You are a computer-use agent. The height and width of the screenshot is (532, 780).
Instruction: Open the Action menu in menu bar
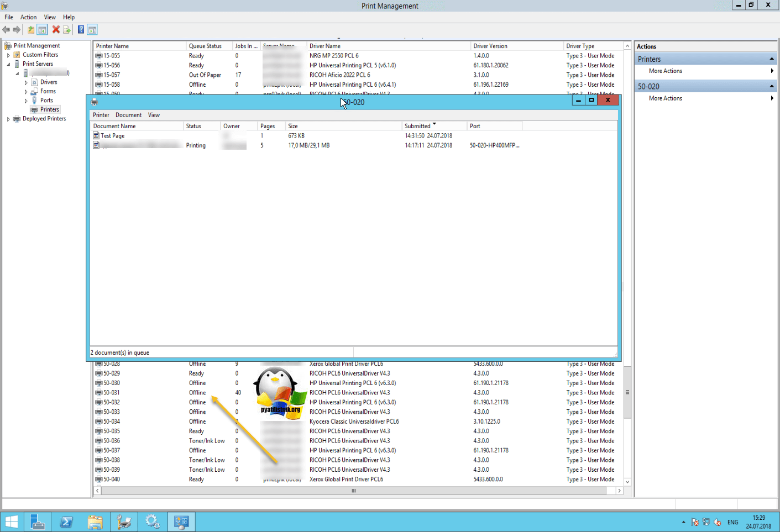[x=28, y=17]
